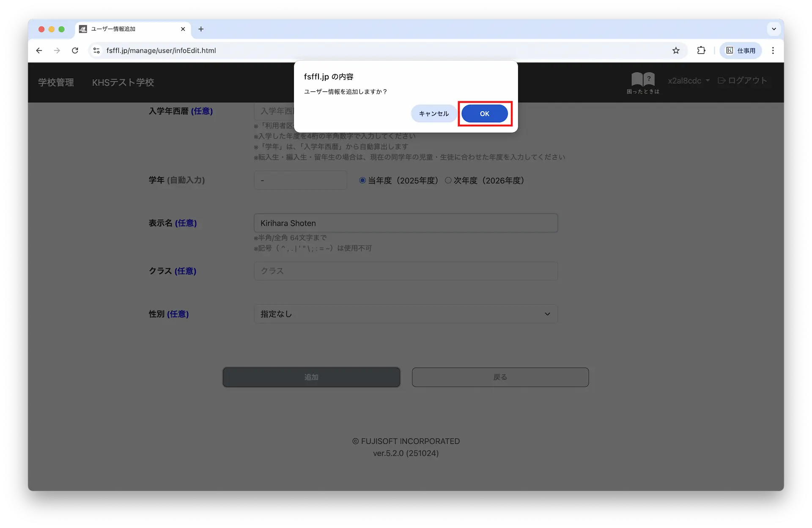Image resolution: width=812 pixels, height=528 pixels.
Task: Click the browser forward arrow icon
Action: pos(57,50)
